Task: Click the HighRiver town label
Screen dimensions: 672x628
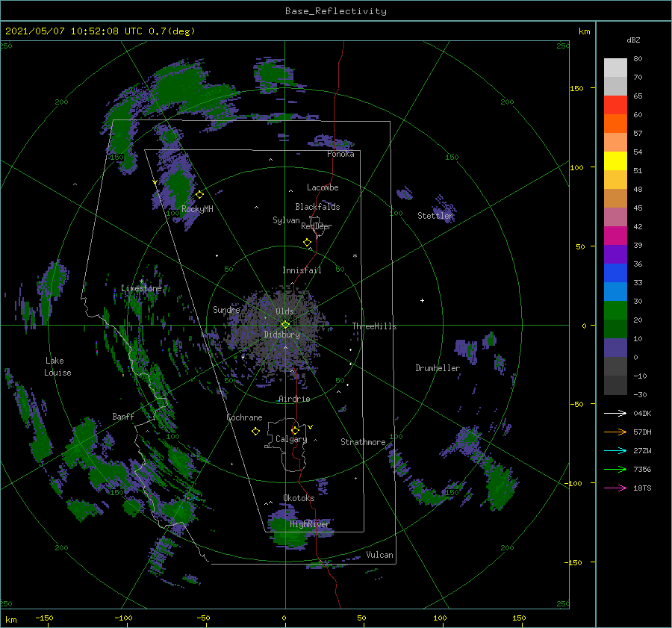Action: pos(309,524)
